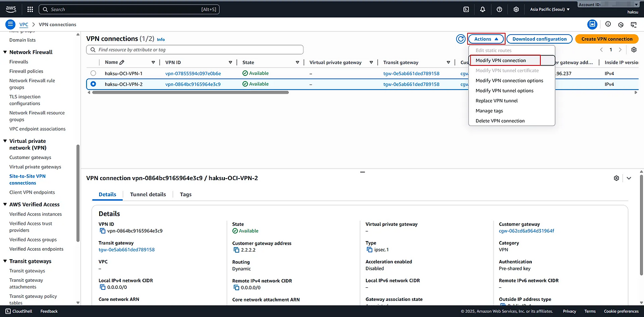Open the top bar settings gear
This screenshot has width=644, height=317.
(516, 9)
